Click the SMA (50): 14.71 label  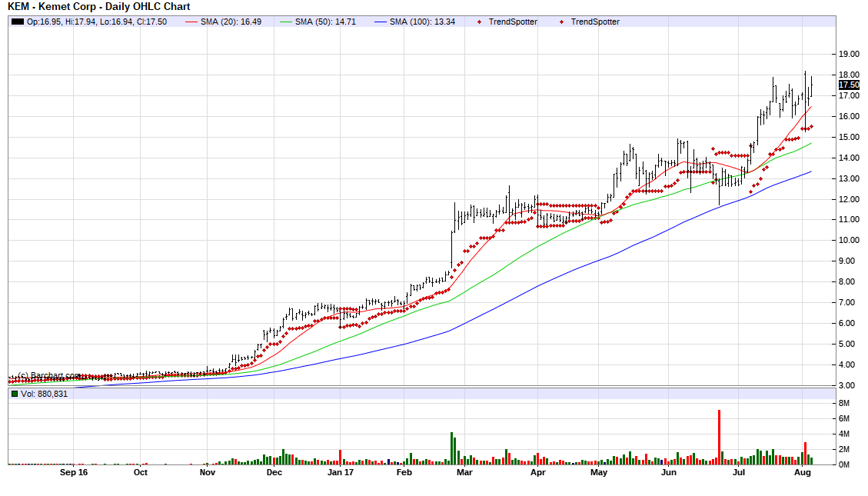[325, 22]
